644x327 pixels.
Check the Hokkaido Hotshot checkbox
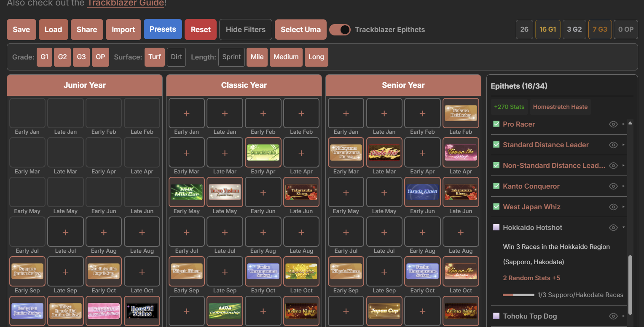pos(496,227)
